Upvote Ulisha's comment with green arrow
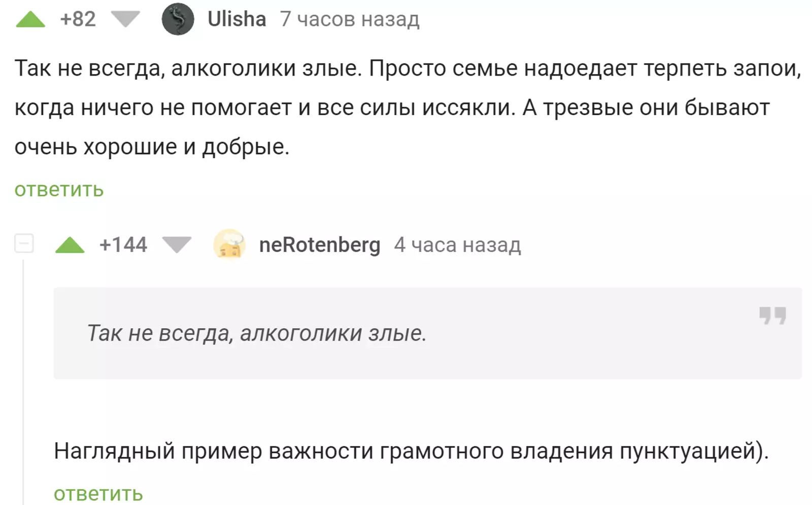The height and width of the screenshot is (505, 812). click(x=30, y=20)
